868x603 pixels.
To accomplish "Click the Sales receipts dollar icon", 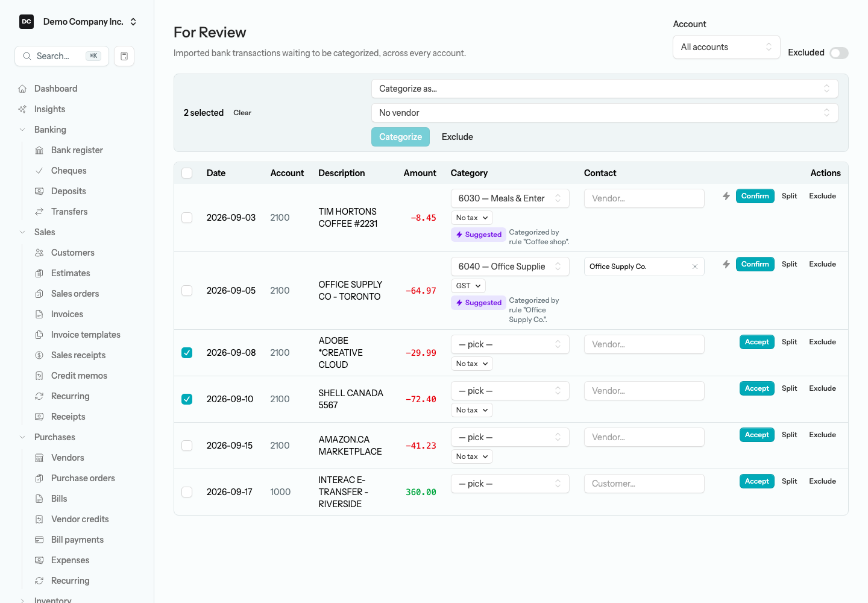I will click(x=39, y=355).
